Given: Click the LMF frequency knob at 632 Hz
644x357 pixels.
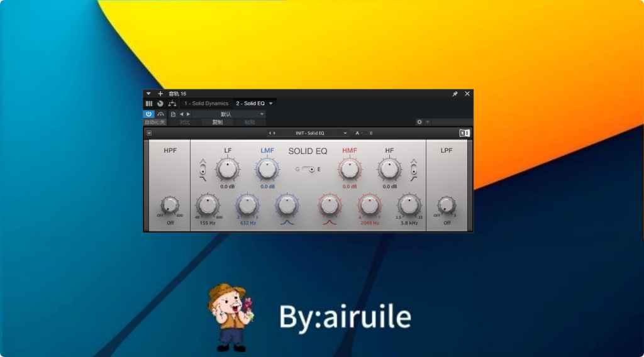Looking at the screenshot, I should point(248,206).
